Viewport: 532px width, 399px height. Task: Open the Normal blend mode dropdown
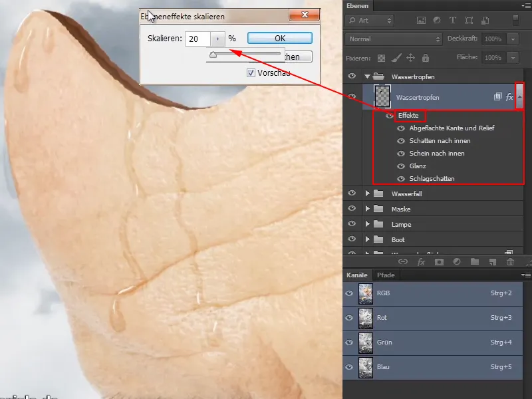(394, 39)
